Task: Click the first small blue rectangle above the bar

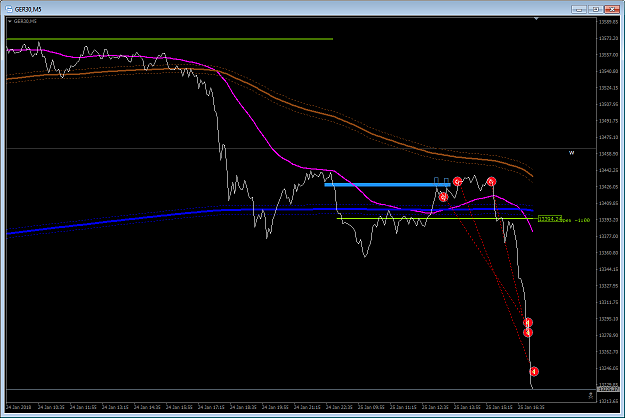Action: (x=436, y=181)
